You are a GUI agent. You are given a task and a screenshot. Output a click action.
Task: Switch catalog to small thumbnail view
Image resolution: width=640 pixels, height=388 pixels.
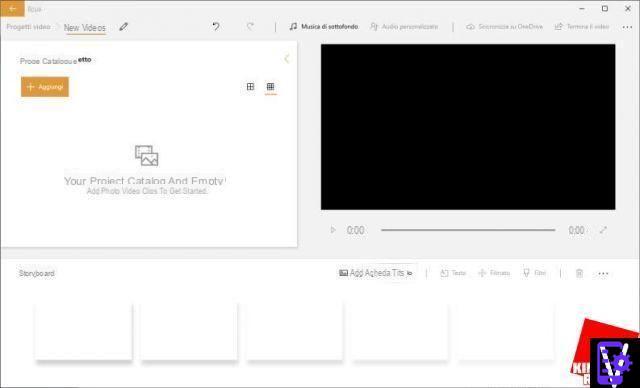click(270, 86)
